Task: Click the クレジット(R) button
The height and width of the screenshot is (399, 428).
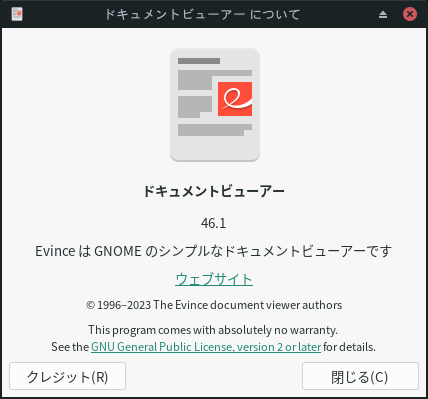Action: pos(67,376)
